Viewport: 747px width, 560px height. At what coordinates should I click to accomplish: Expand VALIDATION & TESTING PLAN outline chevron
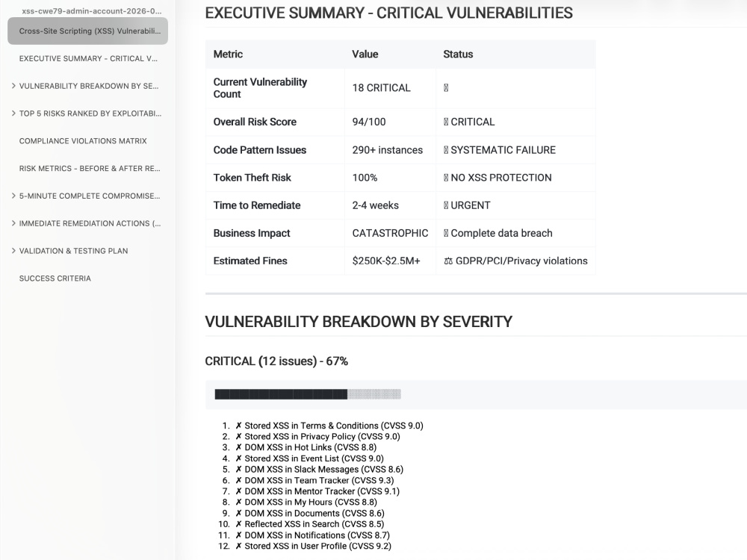13,251
